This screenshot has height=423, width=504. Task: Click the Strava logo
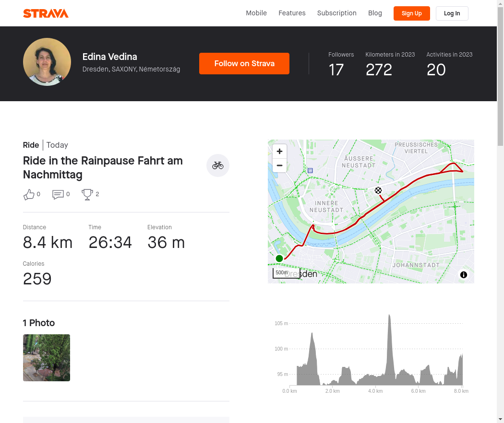46,13
